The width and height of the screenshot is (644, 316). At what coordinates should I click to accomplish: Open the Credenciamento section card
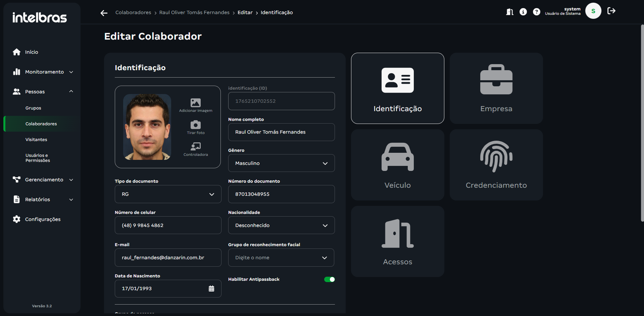click(x=496, y=165)
